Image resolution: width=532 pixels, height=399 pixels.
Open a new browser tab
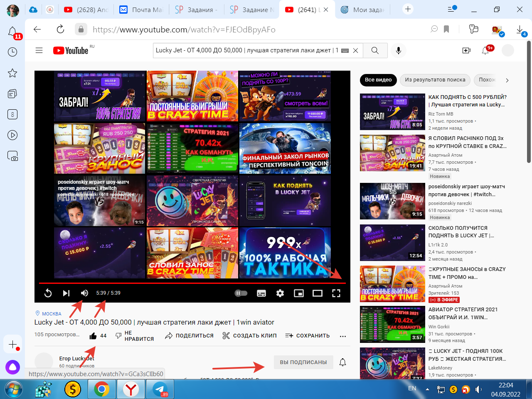pyautogui.click(x=408, y=9)
